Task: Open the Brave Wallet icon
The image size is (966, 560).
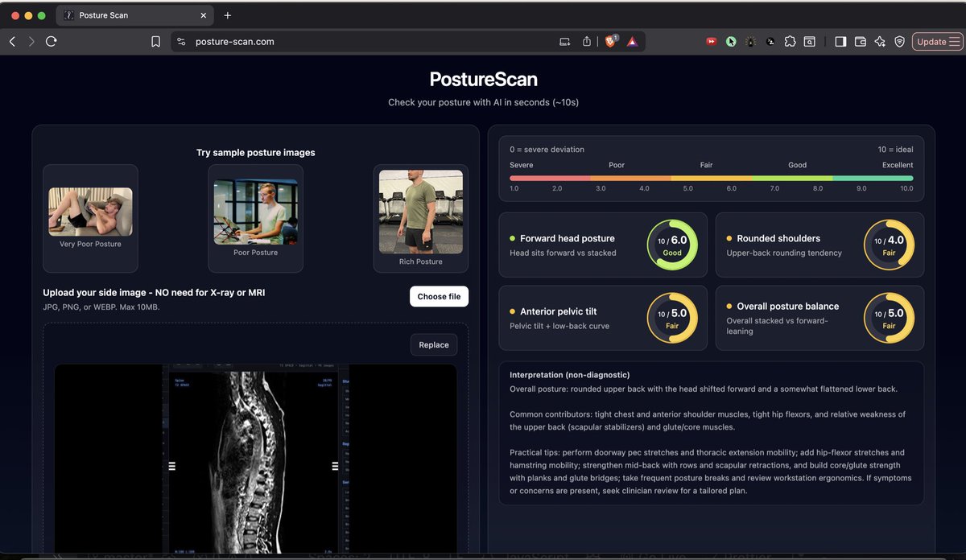Action: (861, 42)
